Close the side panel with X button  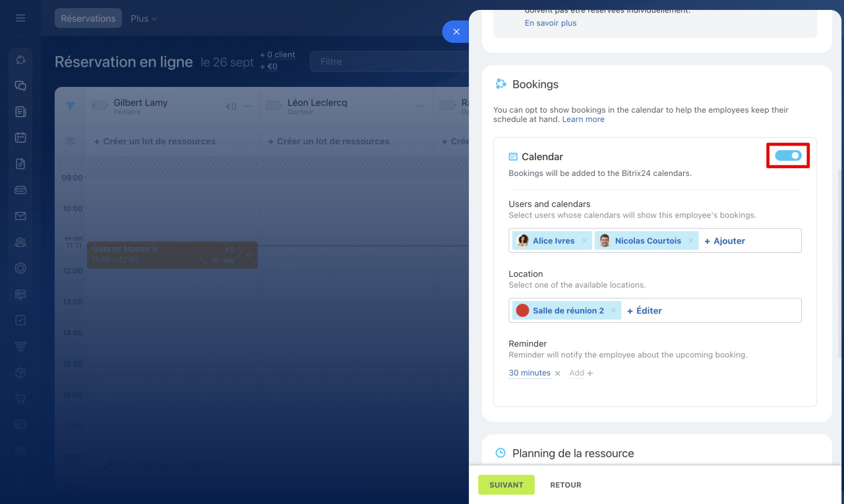pyautogui.click(x=456, y=32)
